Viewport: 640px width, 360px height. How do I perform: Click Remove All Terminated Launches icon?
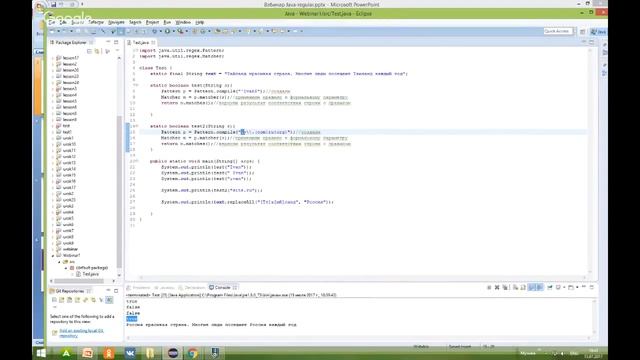(505, 288)
